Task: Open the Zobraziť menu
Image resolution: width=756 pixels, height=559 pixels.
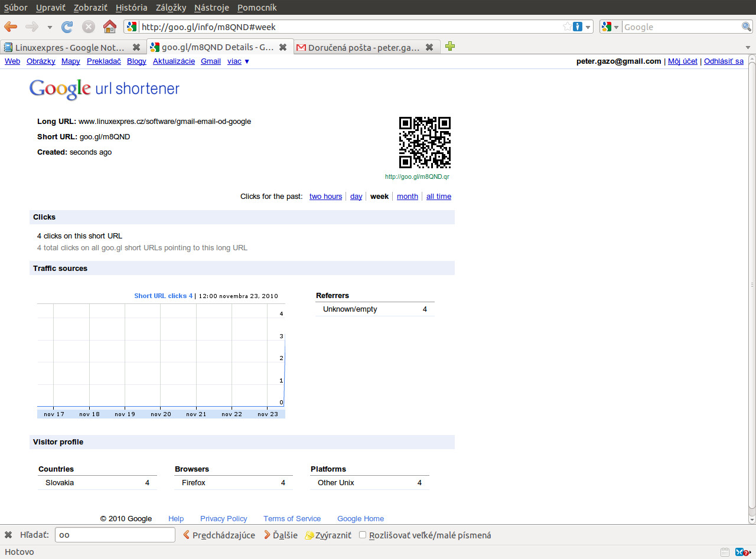Action: coord(90,8)
